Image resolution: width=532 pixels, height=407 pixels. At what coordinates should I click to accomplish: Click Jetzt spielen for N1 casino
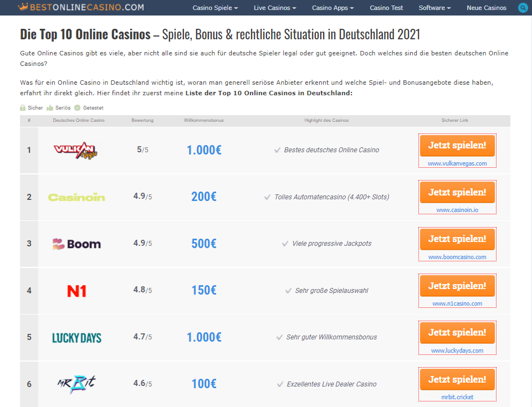[457, 286]
